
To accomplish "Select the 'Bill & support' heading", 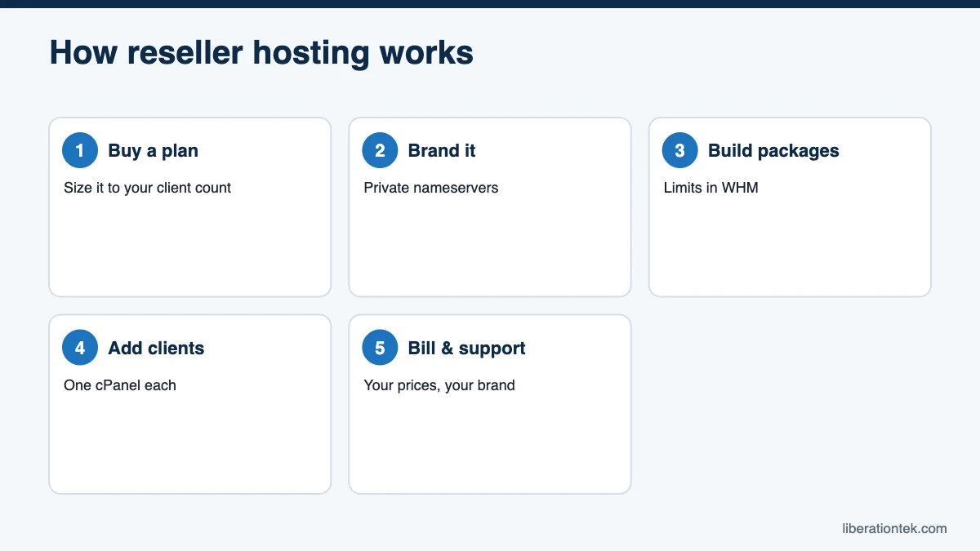I will [466, 349].
